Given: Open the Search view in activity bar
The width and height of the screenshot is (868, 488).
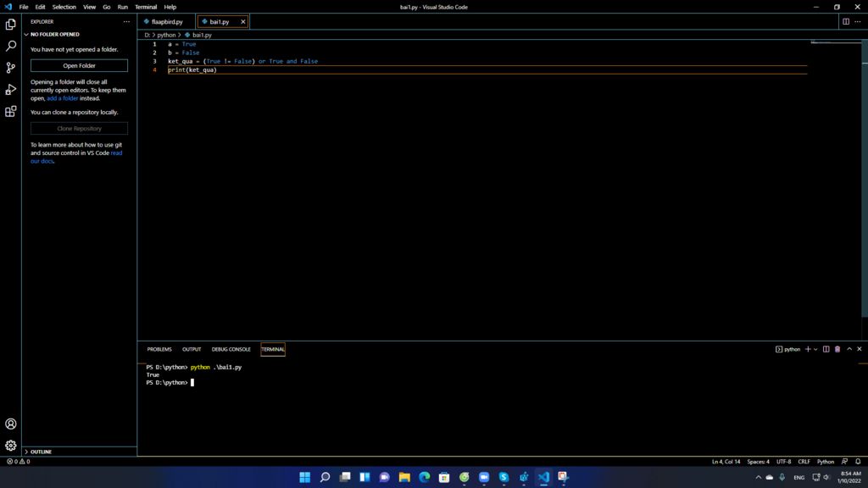Looking at the screenshot, I should click(10, 46).
